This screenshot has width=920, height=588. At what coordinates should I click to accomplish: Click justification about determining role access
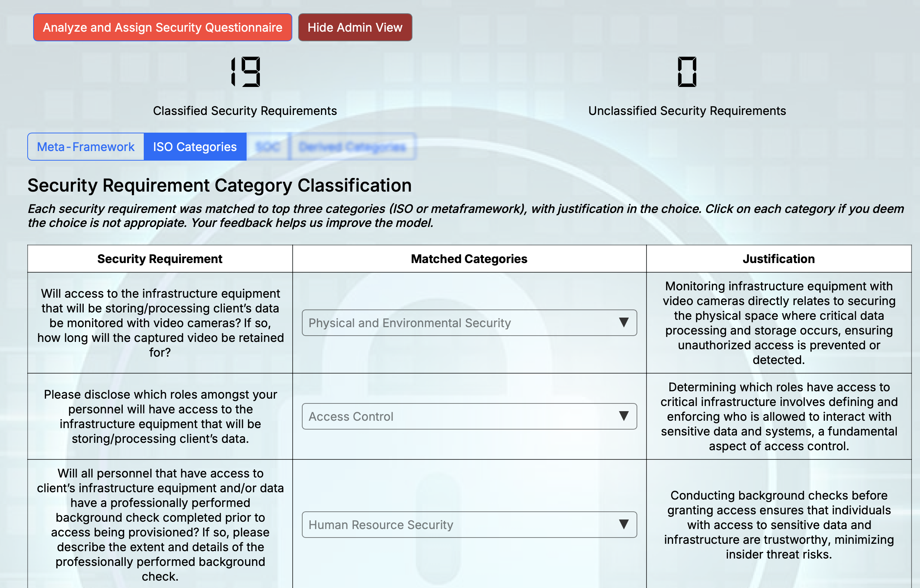[778, 416]
